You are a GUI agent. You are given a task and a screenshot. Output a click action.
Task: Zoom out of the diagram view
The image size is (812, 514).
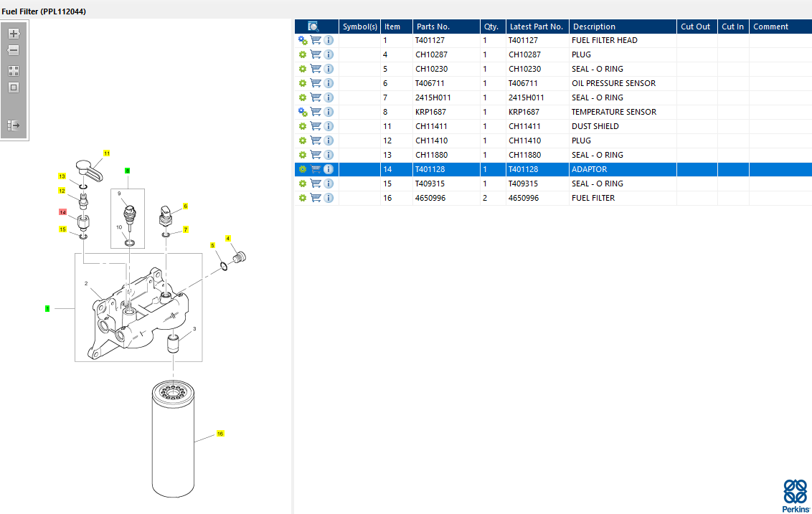click(x=14, y=50)
